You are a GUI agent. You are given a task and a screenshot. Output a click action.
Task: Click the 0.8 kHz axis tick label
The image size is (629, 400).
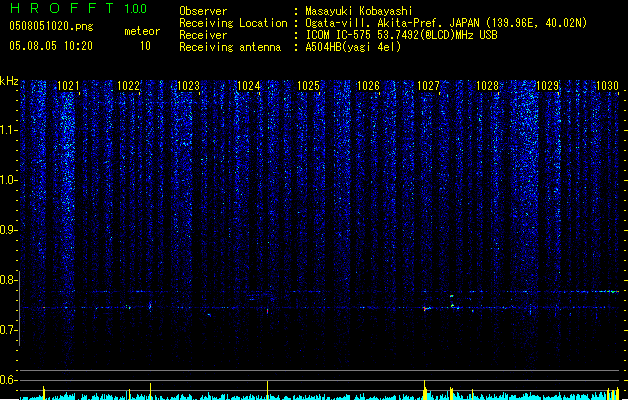8,280
